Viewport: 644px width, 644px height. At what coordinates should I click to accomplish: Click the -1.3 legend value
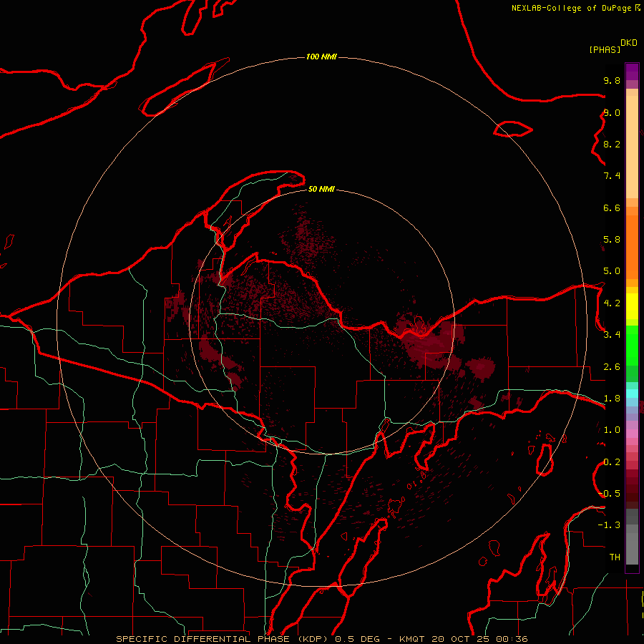click(x=609, y=525)
